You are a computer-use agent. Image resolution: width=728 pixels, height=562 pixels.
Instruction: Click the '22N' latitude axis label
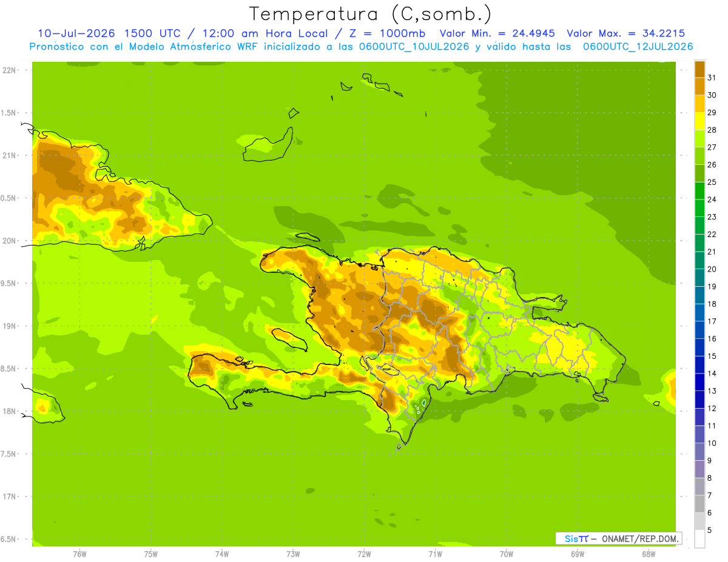click(10, 70)
